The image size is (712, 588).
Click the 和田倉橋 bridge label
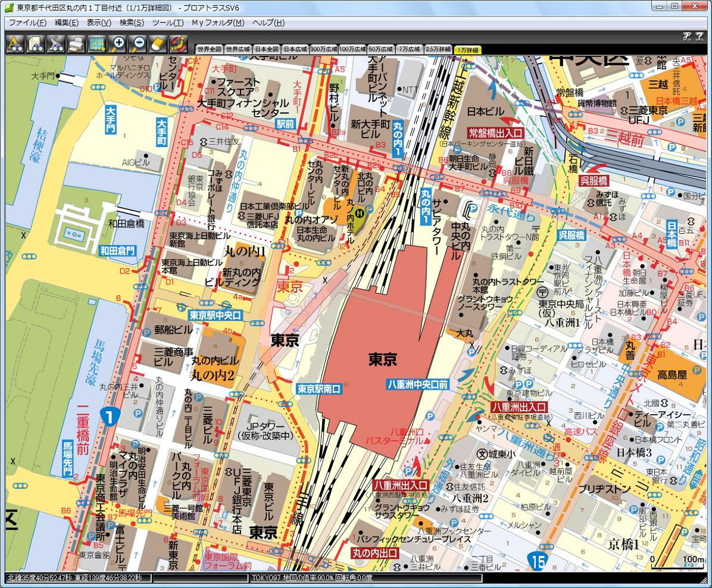click(126, 223)
